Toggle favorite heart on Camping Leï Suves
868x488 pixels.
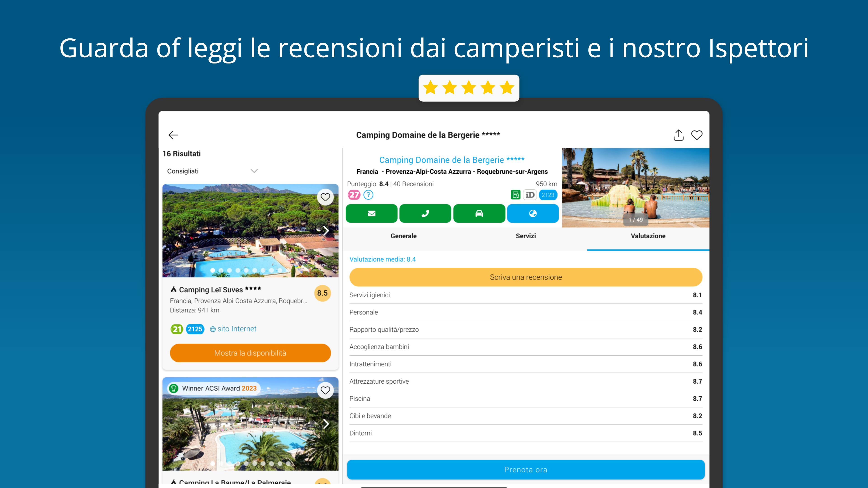click(325, 197)
